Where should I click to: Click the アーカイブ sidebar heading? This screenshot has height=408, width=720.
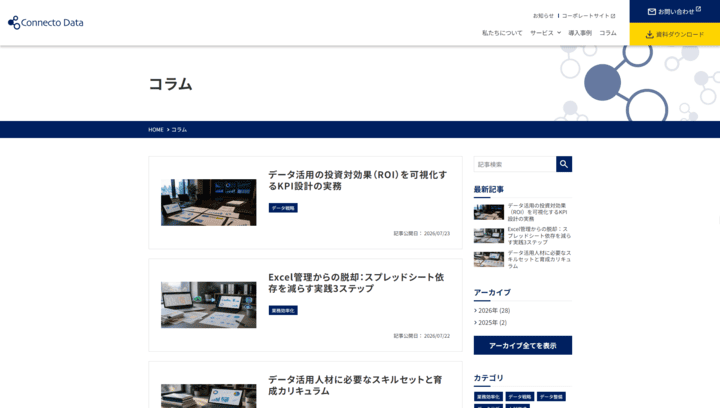492,292
